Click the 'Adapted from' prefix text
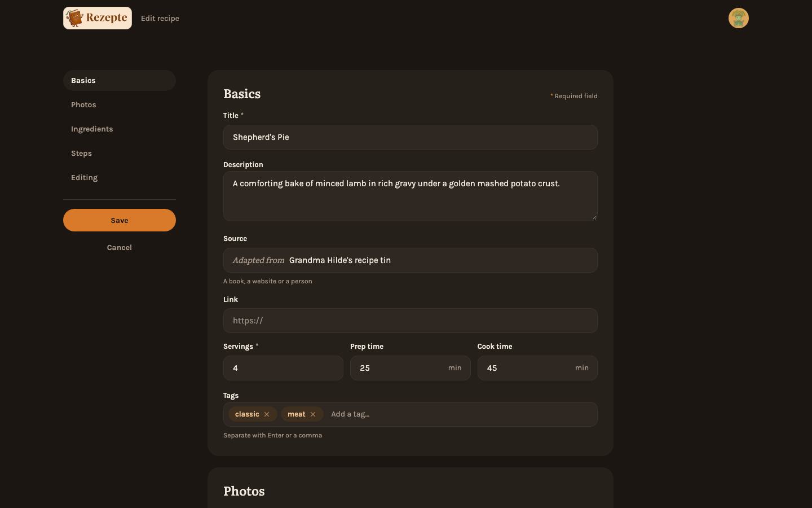This screenshot has width=812, height=508. coord(259,260)
